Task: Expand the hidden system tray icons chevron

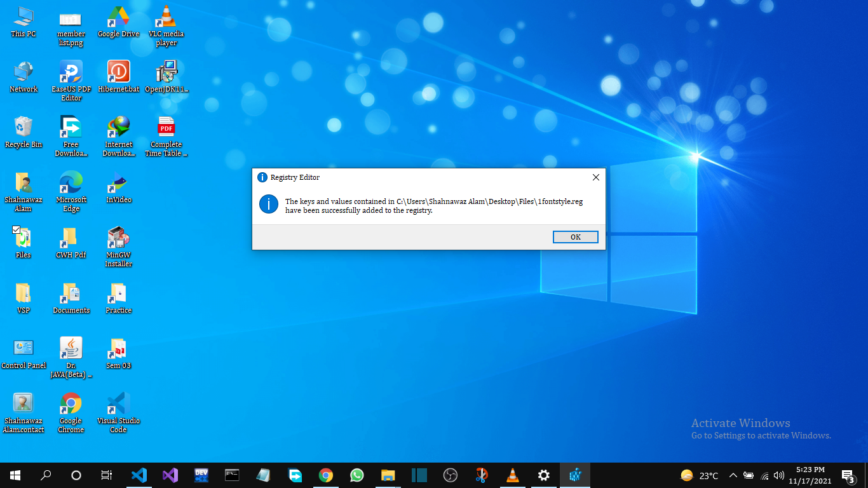Action: (x=733, y=475)
